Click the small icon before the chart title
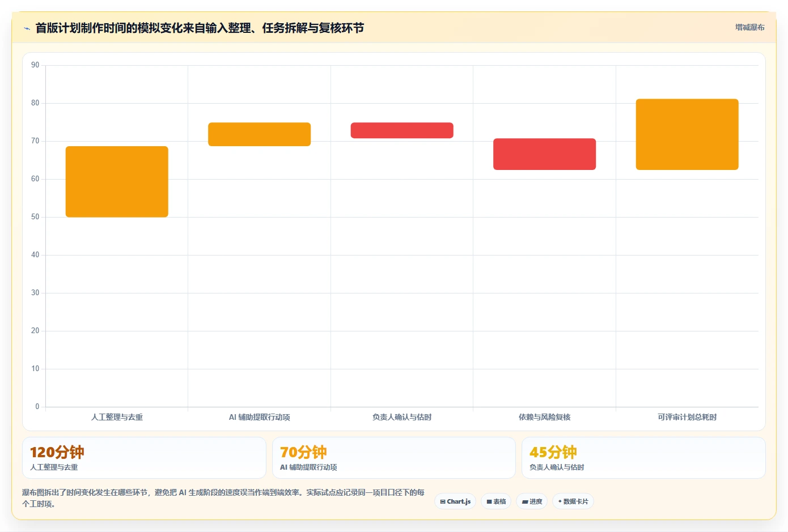The width and height of the screenshot is (788, 532). [27, 28]
